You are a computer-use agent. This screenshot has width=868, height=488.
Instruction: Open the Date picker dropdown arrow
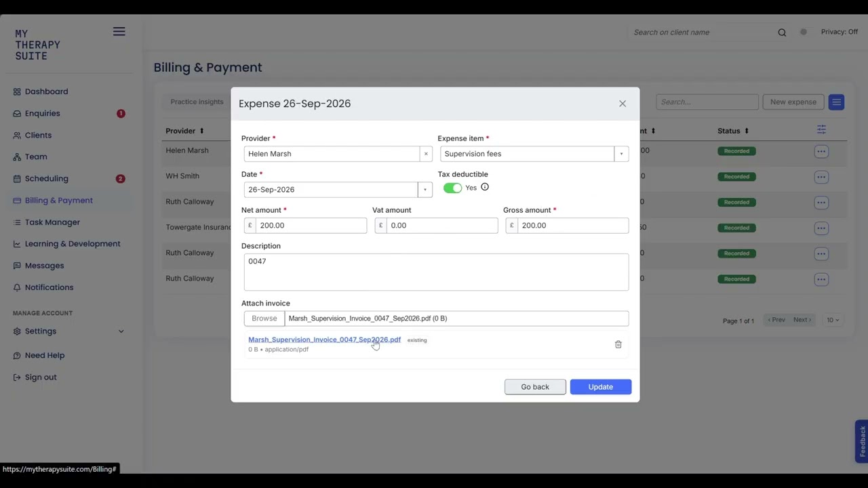[425, 190]
